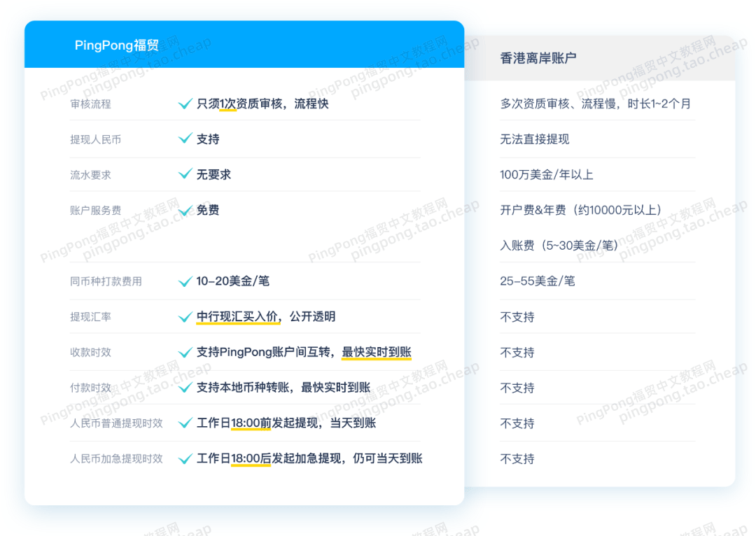Click the checkmark beside 支持PingPong账户间互转
Viewport: 756px width, 536px height.
(x=185, y=353)
